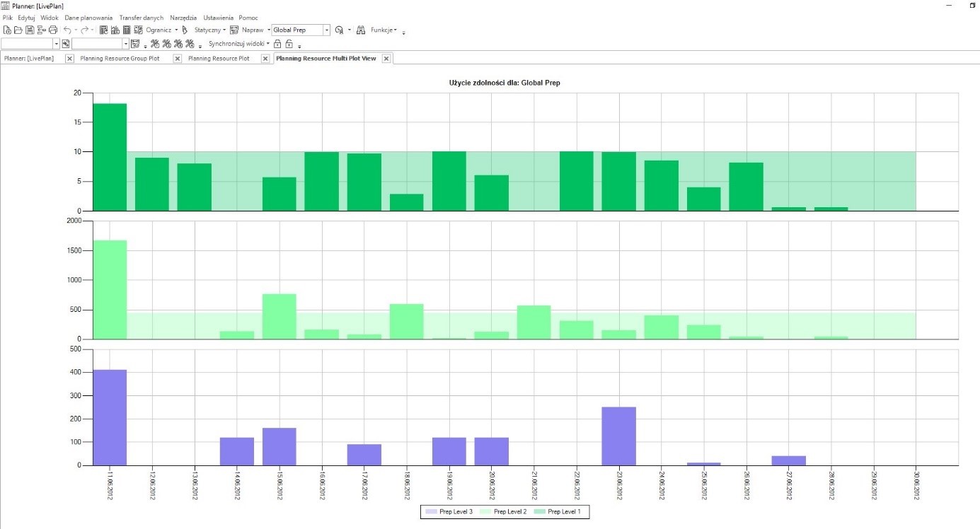The height and width of the screenshot is (529, 980).
Task: Select the 11.06.2012 bar in top chart
Action: pos(110,157)
